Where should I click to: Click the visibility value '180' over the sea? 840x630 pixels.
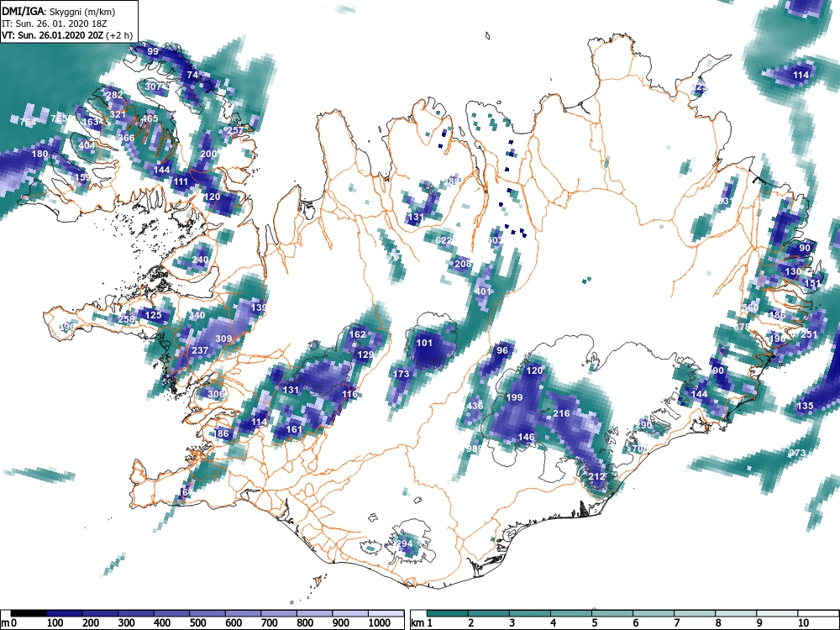(x=39, y=154)
